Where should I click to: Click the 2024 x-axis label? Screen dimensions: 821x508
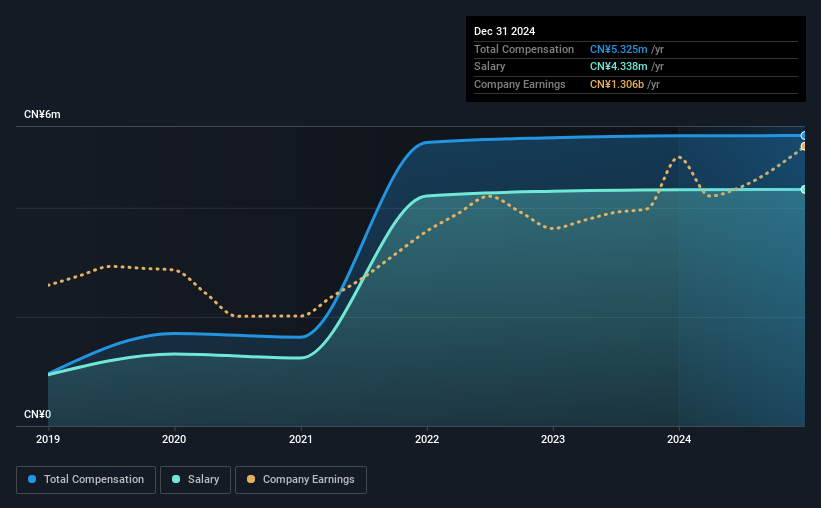(x=679, y=439)
